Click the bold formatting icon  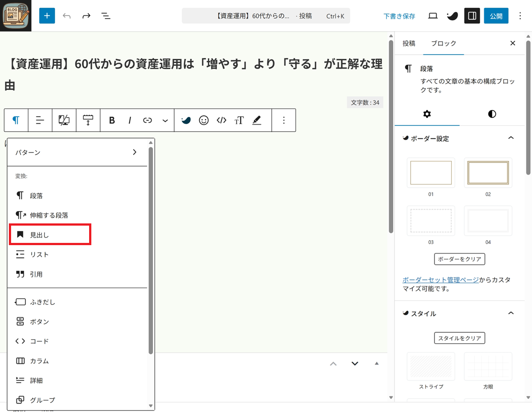112,121
